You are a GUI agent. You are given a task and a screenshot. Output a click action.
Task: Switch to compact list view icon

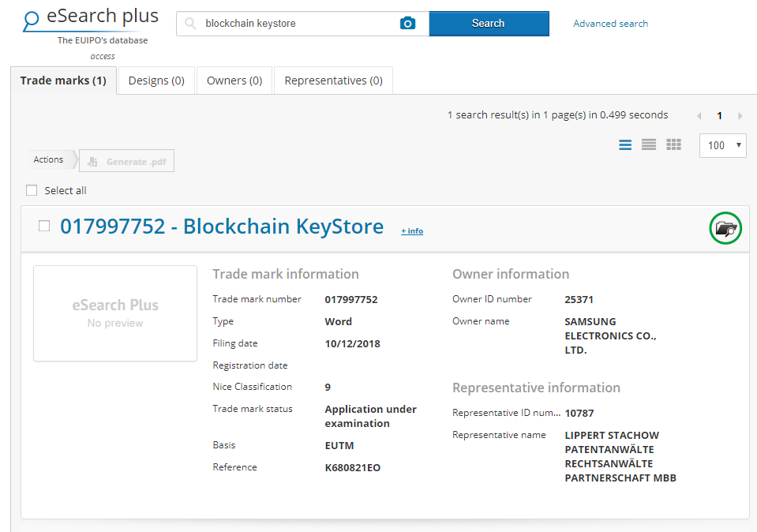pos(648,144)
